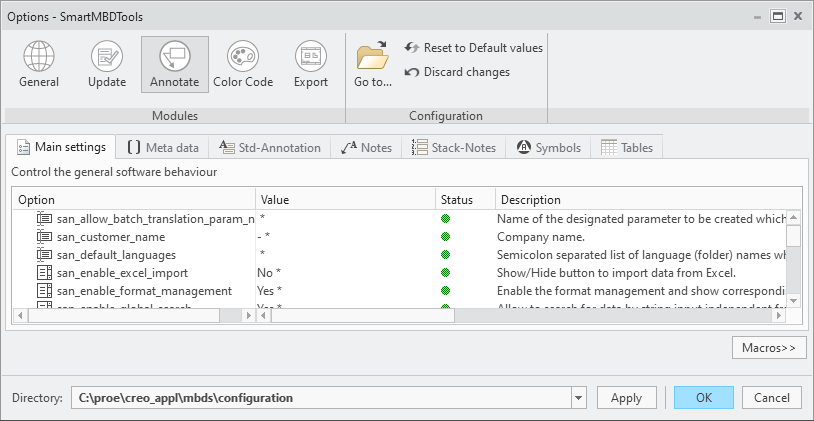Expand the Directory path dropdown
The image size is (814, 421).
[579, 398]
